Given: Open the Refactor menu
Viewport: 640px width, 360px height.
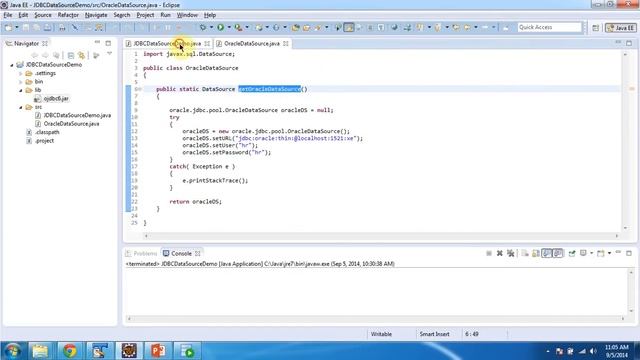Looking at the screenshot, I should pyautogui.click(x=68, y=15).
